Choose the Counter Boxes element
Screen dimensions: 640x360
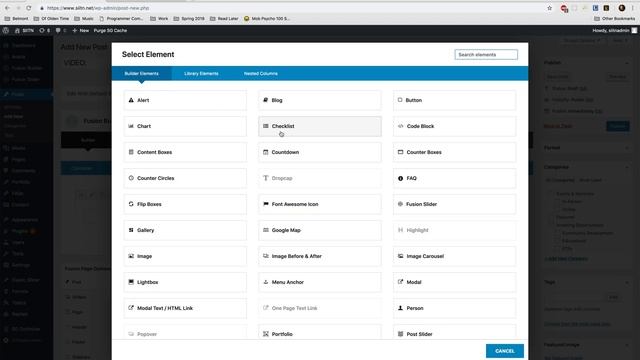pos(454,152)
